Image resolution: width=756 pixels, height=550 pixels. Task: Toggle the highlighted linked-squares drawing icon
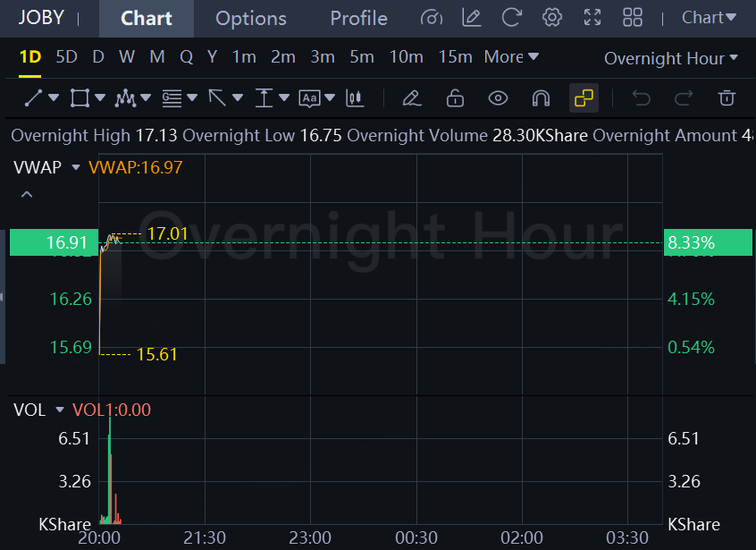584,98
